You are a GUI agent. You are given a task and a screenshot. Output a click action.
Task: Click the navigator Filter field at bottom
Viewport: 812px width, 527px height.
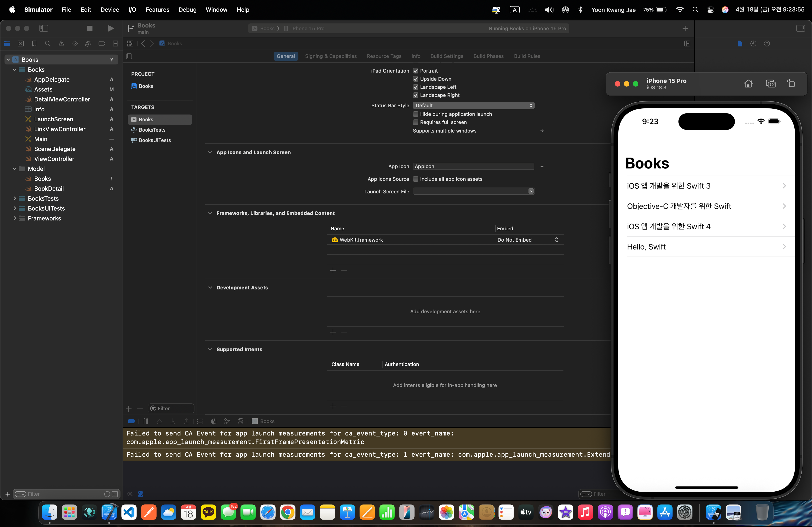click(67, 494)
